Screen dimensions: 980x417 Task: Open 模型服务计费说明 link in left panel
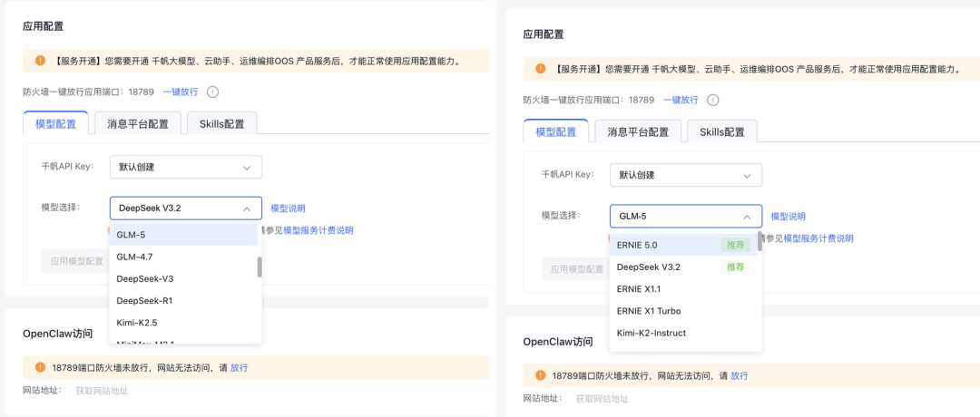[318, 230]
